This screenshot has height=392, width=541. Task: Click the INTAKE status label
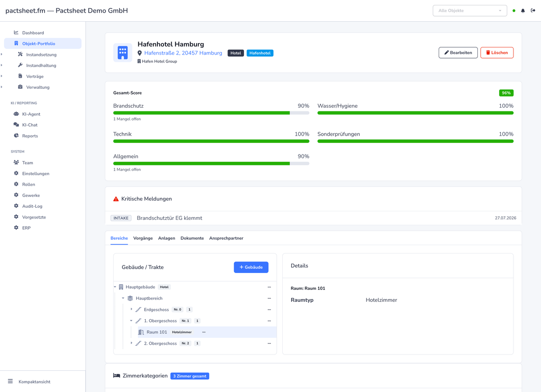tap(121, 218)
